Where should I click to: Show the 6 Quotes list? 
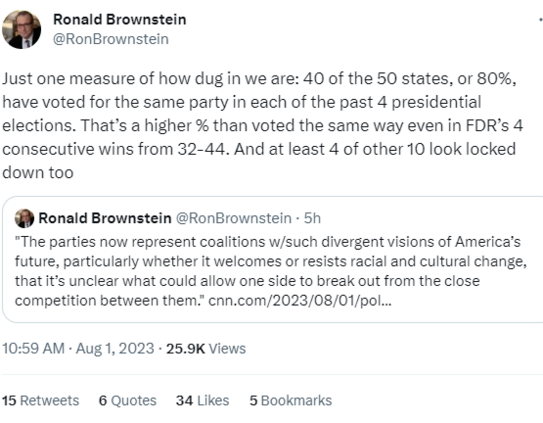pyautogui.click(x=127, y=400)
